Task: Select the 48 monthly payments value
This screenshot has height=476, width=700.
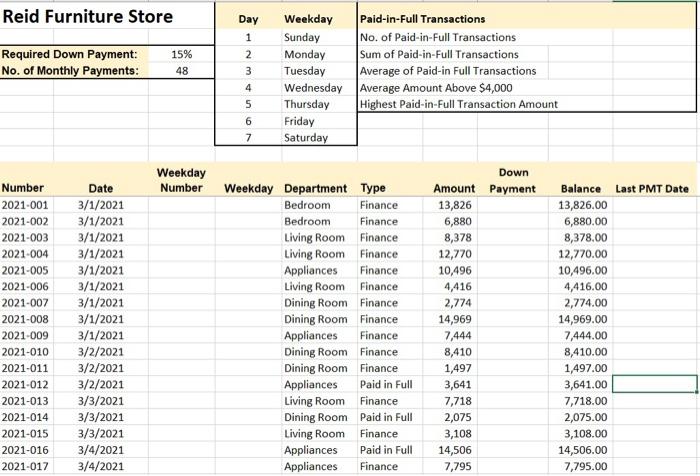Action: (182, 71)
